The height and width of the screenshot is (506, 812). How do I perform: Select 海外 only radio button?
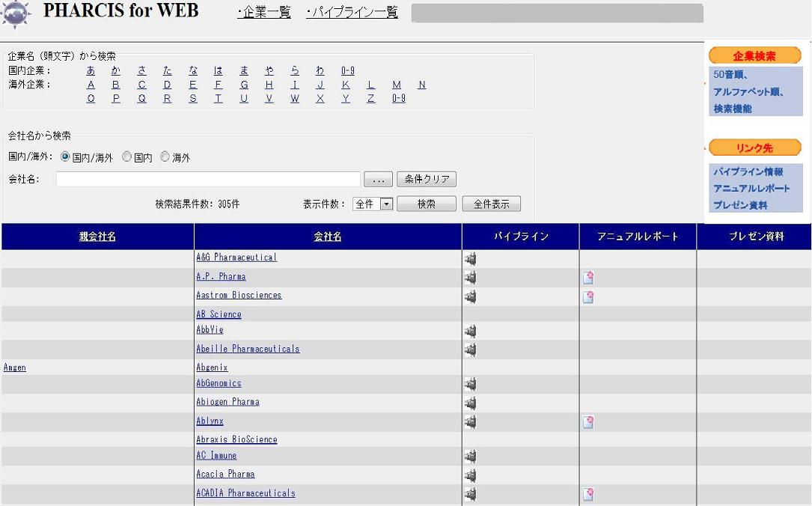tap(165, 156)
